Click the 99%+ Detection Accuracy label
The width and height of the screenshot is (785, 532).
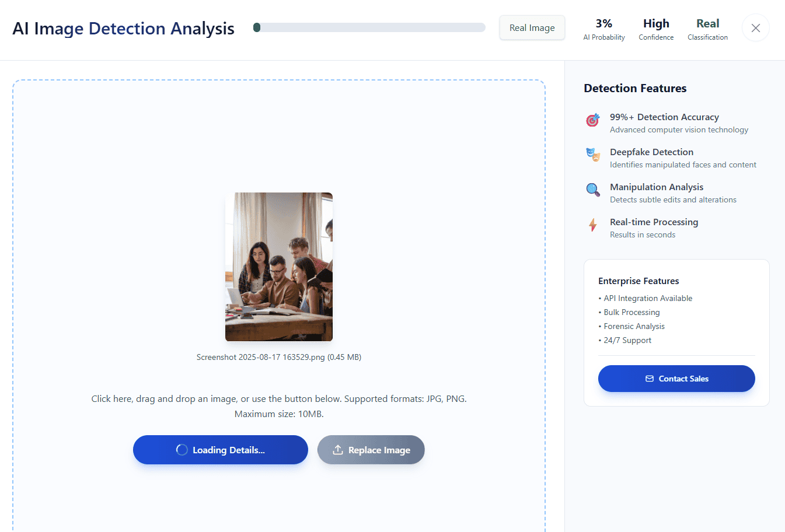pyautogui.click(x=664, y=117)
